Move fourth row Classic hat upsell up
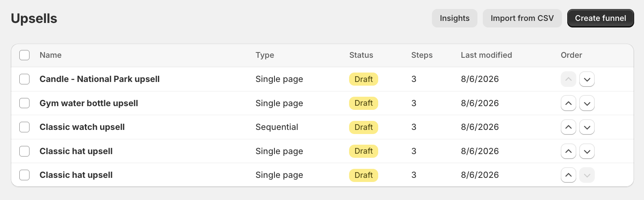644x200 pixels. pos(569,151)
